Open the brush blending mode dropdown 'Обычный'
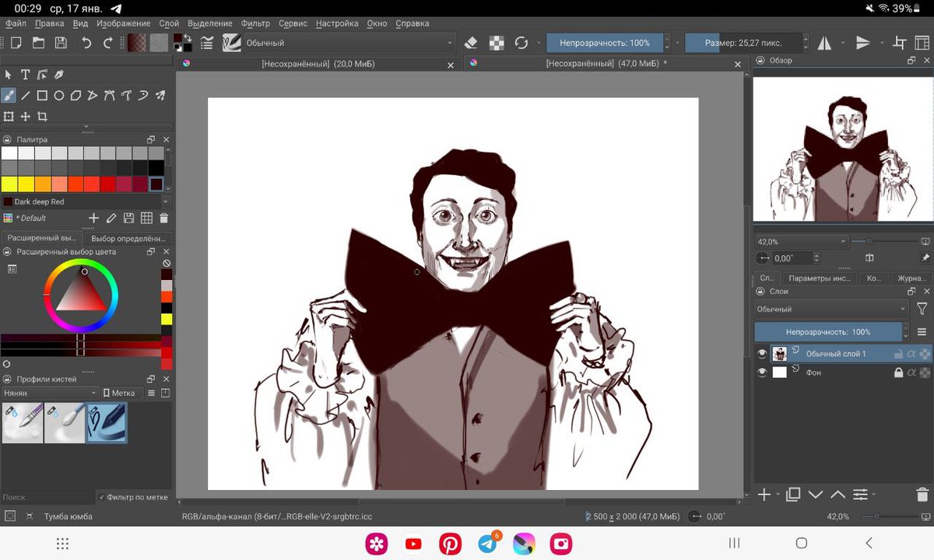Viewport: 934px width, 560px height. coord(349,43)
